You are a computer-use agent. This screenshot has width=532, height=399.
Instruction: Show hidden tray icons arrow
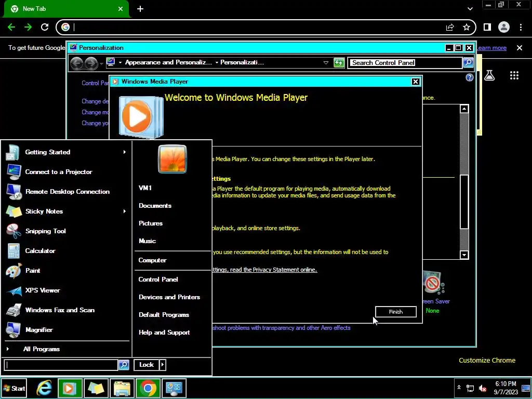(459, 388)
